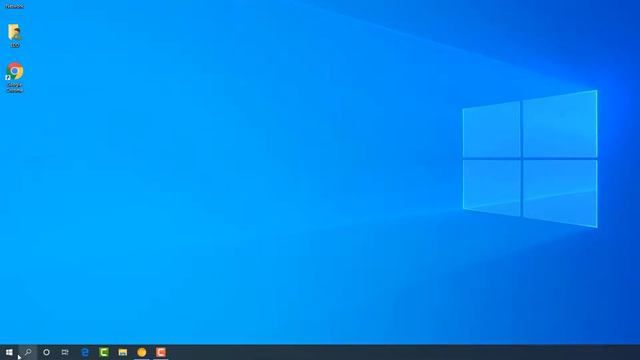640x360 pixels.
Task: Select Google Chrome desktop shortcut
Action: [x=15, y=78]
